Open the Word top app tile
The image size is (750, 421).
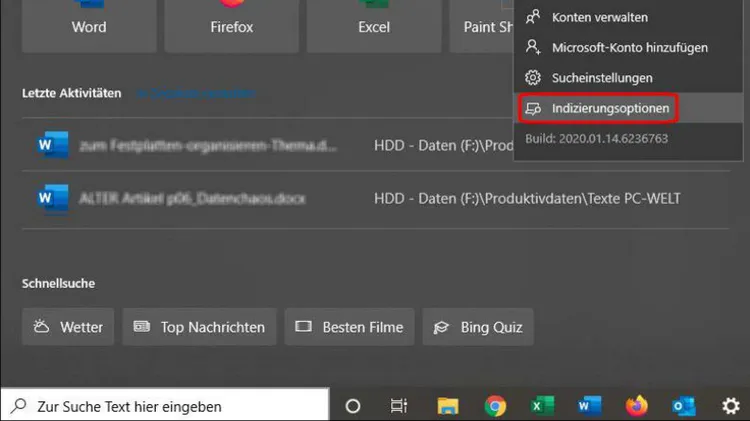click(89, 26)
